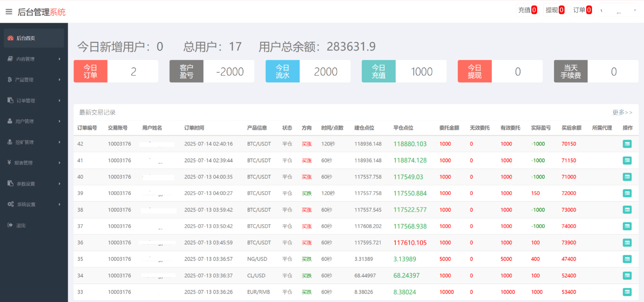The width and height of the screenshot is (644, 302).
Task: Open the 参数设置 menu item
Action: (x=26, y=183)
